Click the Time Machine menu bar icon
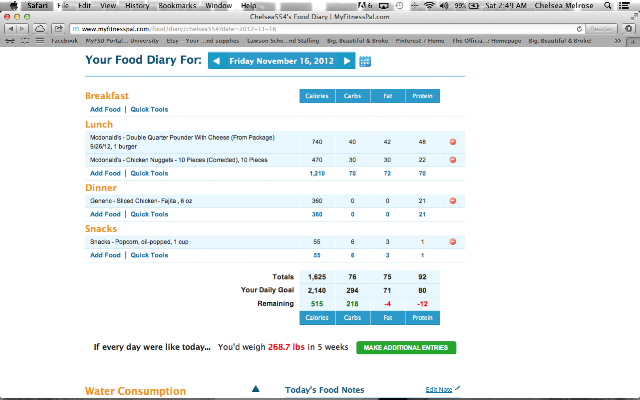Image resolution: width=640 pixels, height=400 pixels. click(400, 6)
